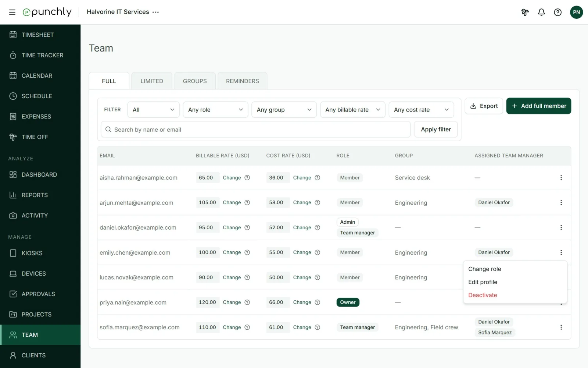
Task: Focus the Search by name or email field
Action: [x=256, y=130]
